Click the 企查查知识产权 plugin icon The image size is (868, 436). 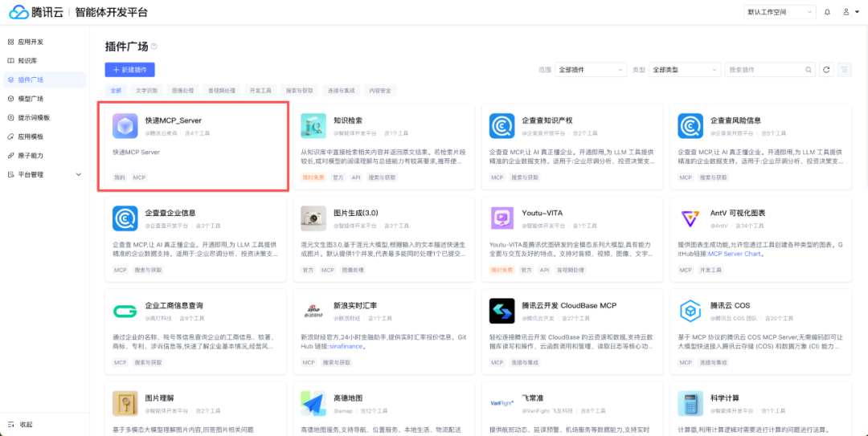[502, 126]
